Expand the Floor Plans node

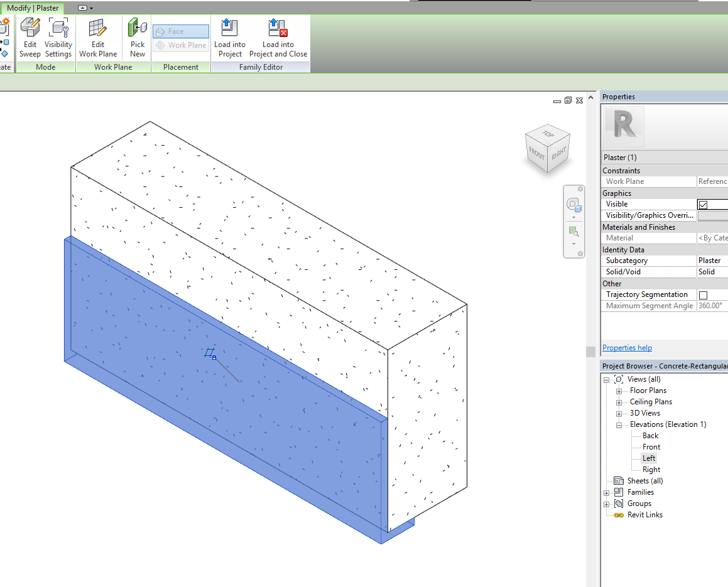[x=618, y=390]
